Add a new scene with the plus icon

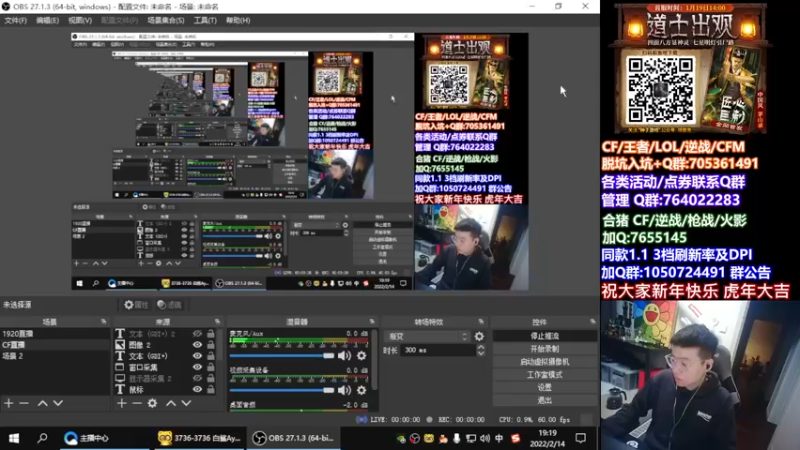tap(9, 404)
